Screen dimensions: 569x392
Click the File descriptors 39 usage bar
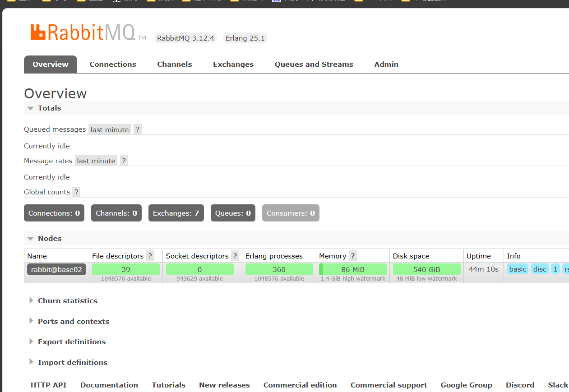126,269
